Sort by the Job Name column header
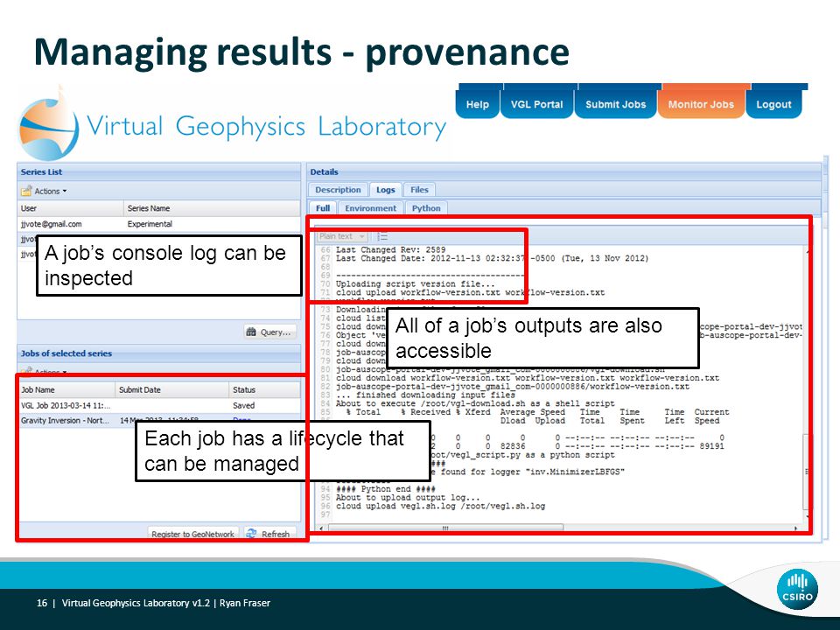The image size is (840, 630). 66,390
